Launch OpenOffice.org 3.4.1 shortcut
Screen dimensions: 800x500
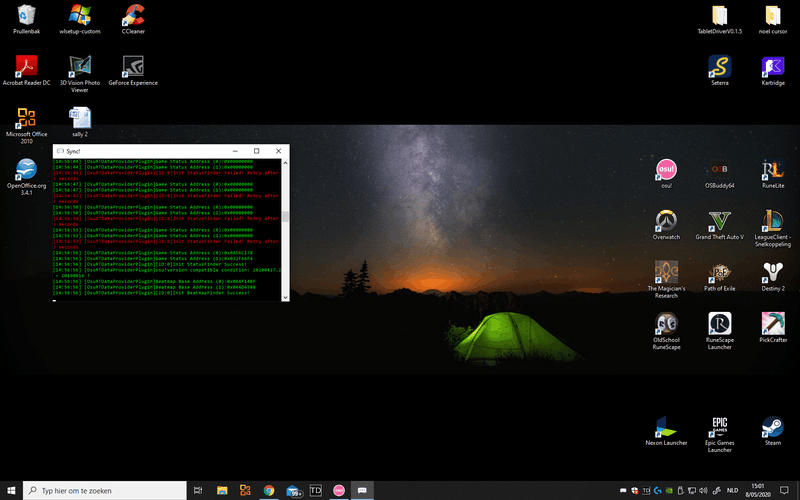[x=26, y=177]
